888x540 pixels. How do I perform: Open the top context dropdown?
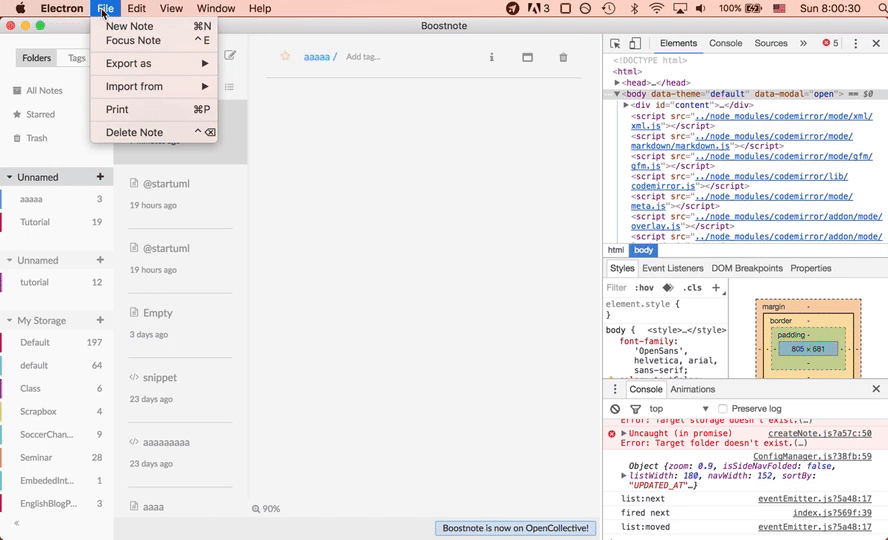[x=678, y=409]
